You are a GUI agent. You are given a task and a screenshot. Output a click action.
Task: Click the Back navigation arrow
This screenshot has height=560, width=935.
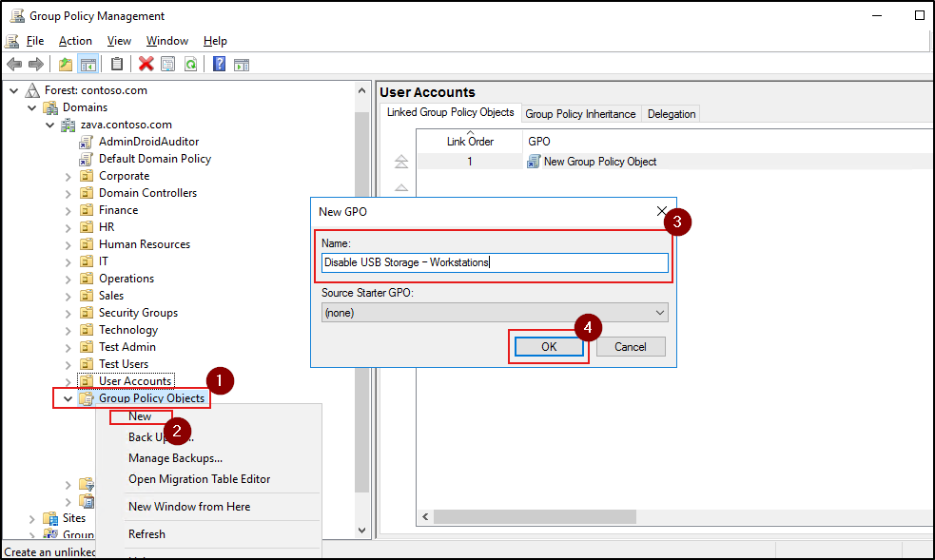14,64
